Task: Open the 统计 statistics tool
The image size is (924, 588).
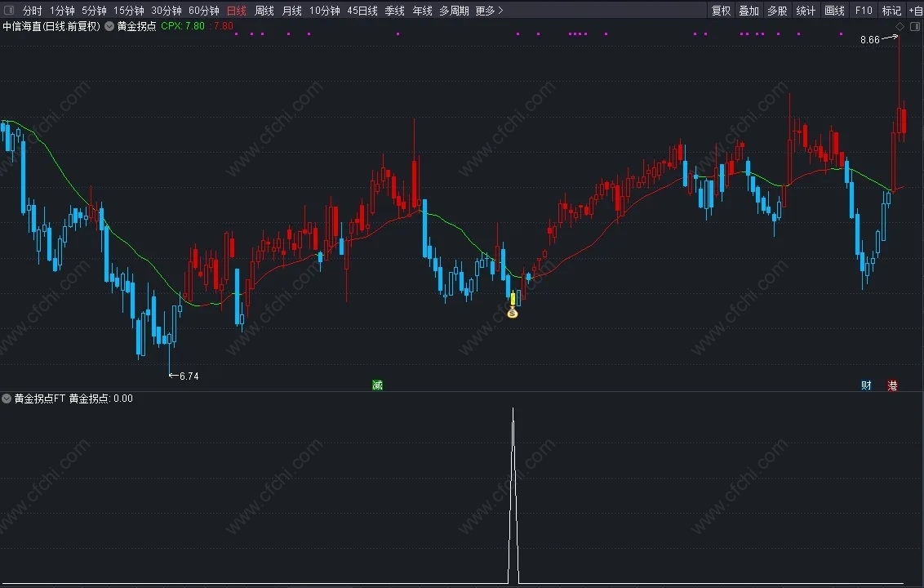Action: (x=805, y=11)
